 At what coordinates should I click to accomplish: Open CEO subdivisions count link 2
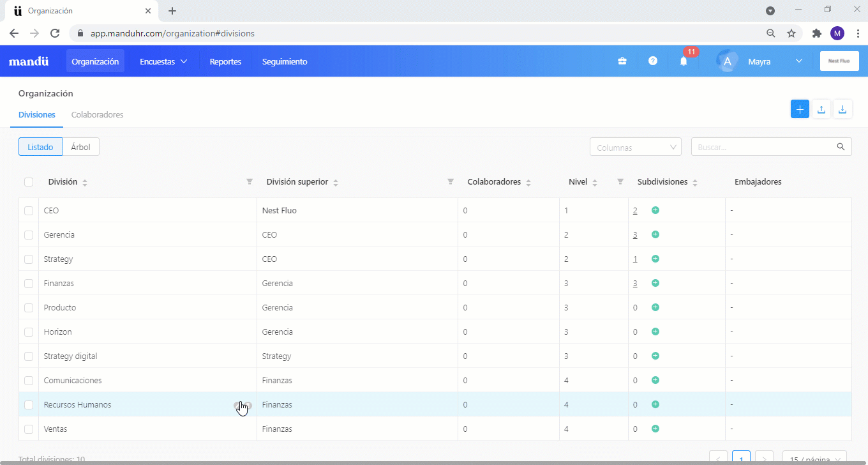click(635, 210)
